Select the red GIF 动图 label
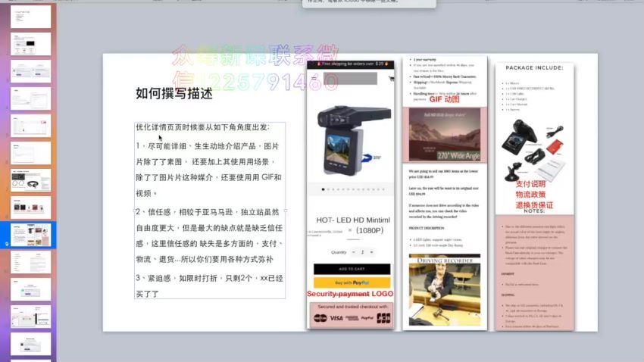 tap(445, 99)
